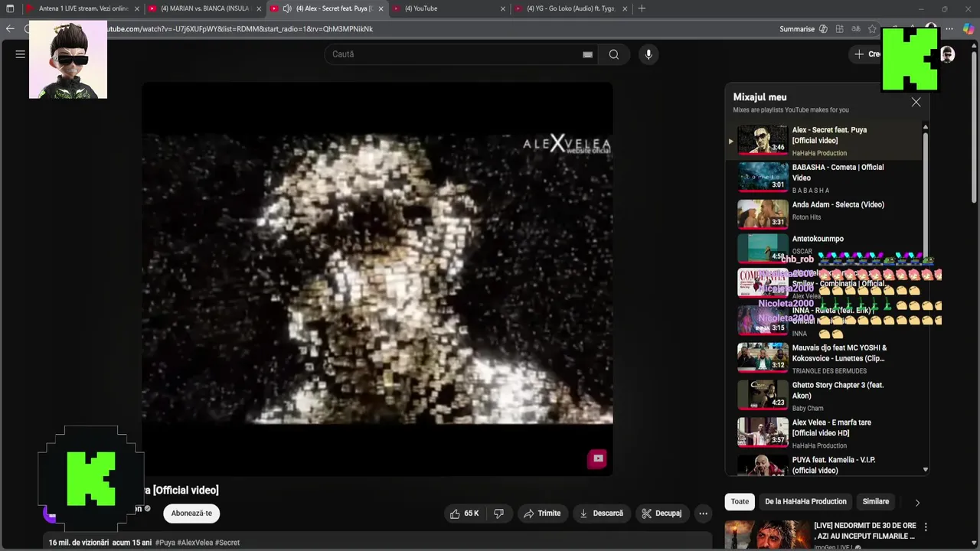Viewport: 980px width, 551px height.
Task: Select the Toate filter chip
Action: tap(740, 502)
